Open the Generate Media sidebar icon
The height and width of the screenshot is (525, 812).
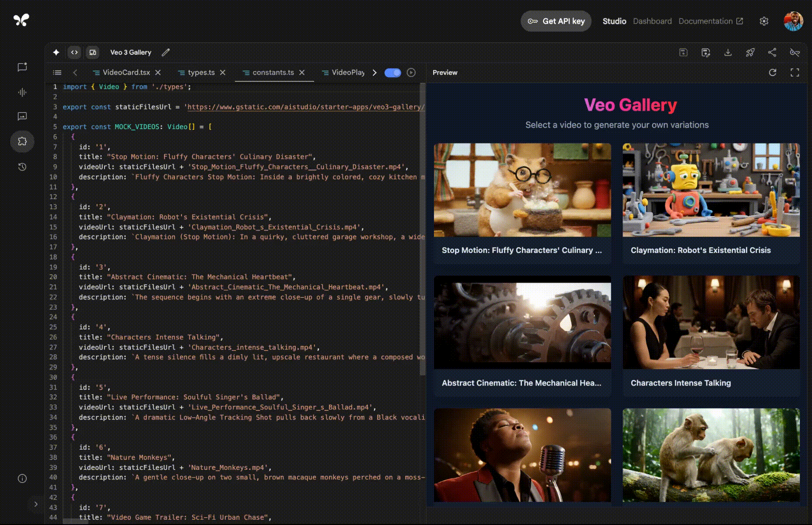(22, 116)
